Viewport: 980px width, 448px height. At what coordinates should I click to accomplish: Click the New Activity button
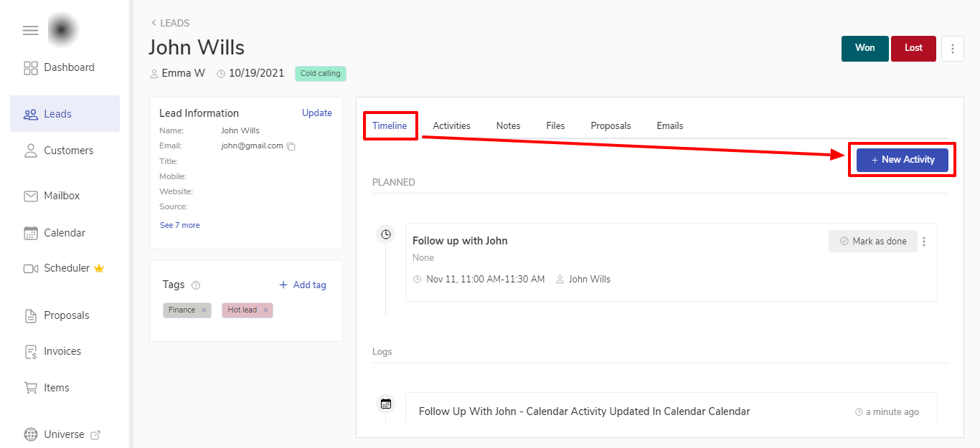tap(902, 160)
